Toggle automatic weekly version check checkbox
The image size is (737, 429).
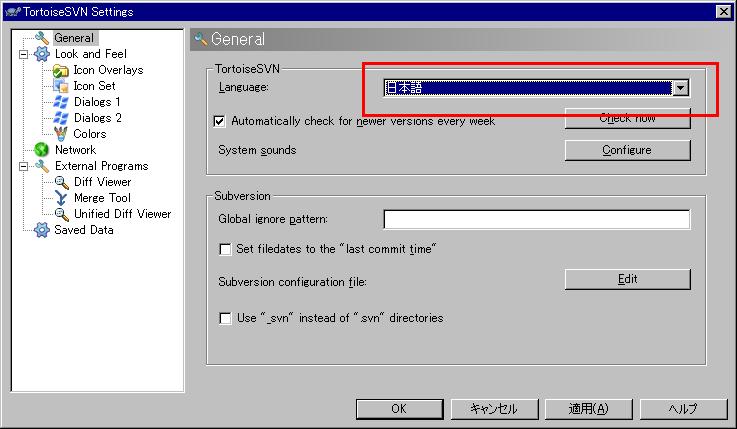click(x=219, y=121)
